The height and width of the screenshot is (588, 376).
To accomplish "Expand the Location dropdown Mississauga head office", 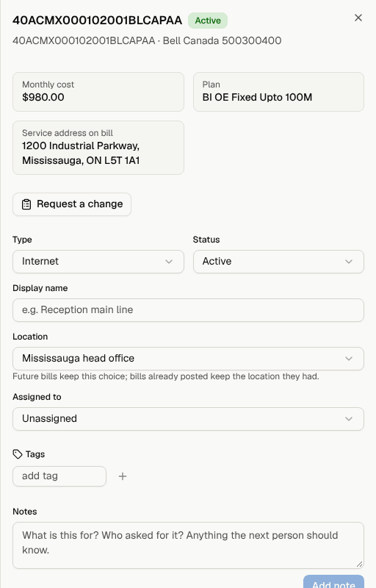I will pyautogui.click(x=189, y=358).
